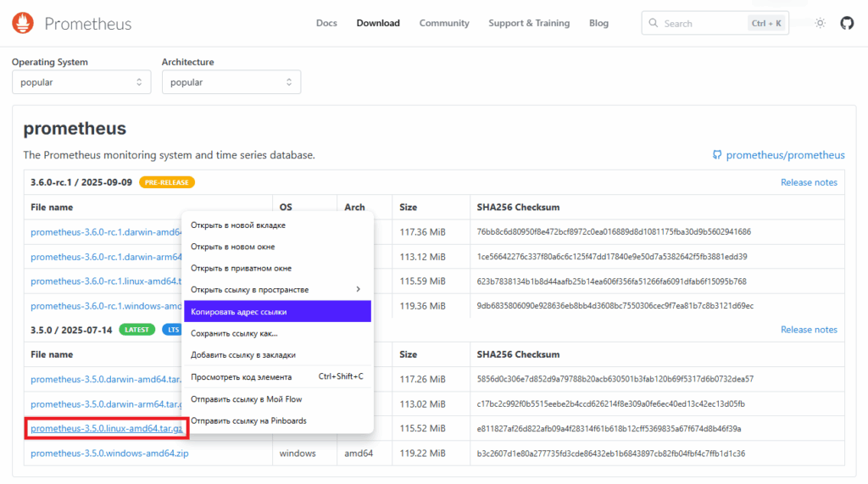
Task: Click the 'amd64' Arch cell in windows row
Action: 359,453
